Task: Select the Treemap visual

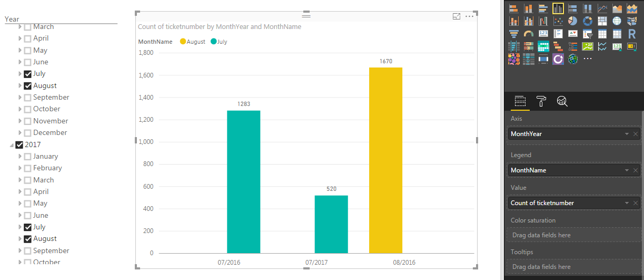Action: pos(602,21)
